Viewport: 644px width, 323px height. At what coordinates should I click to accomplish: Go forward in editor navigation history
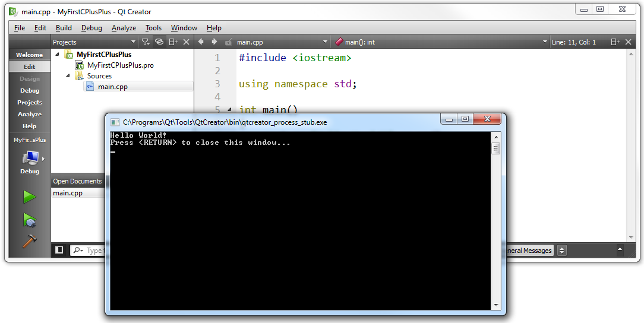click(x=214, y=42)
